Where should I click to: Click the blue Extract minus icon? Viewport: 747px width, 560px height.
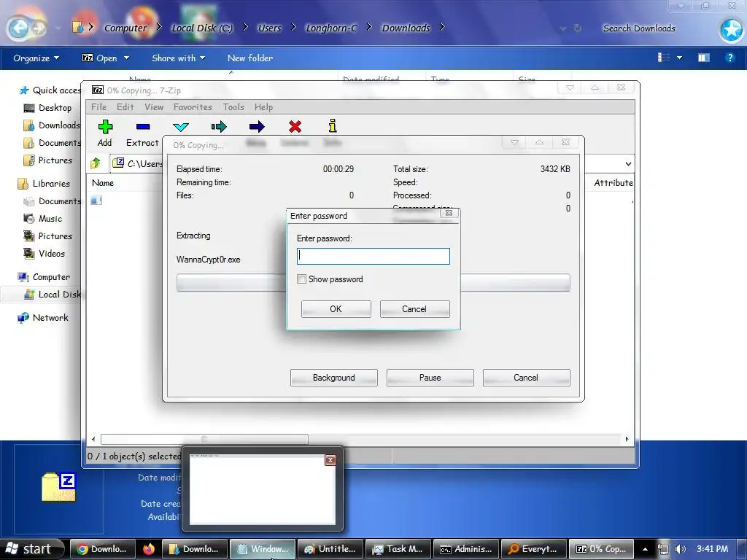pyautogui.click(x=143, y=127)
